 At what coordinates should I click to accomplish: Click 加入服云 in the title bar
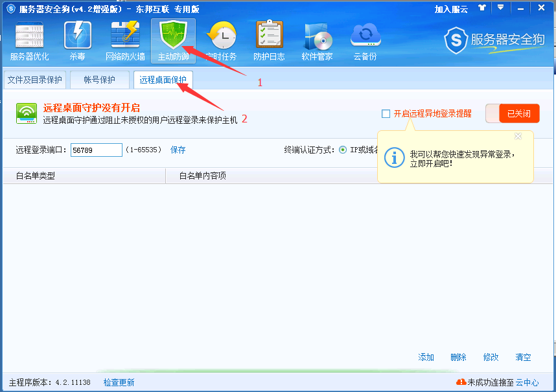(x=451, y=9)
